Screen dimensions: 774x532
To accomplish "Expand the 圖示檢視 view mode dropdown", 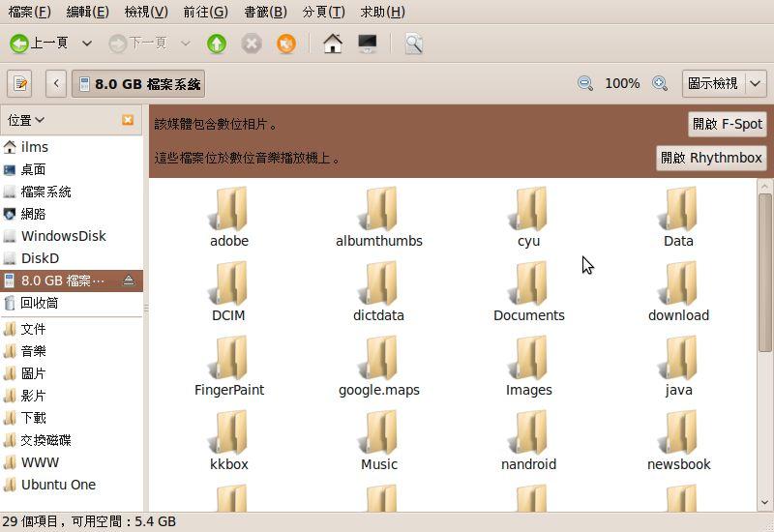I will 756,84.
